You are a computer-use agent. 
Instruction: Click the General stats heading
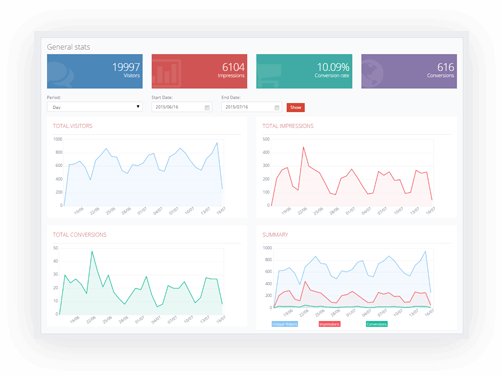click(68, 47)
